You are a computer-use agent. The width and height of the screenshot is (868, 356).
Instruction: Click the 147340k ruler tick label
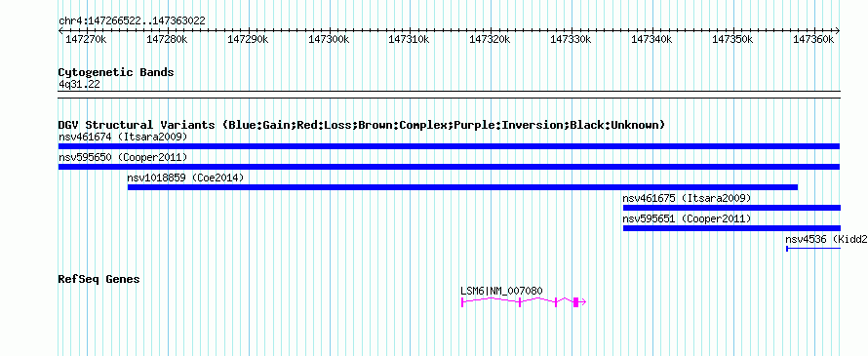click(x=651, y=40)
